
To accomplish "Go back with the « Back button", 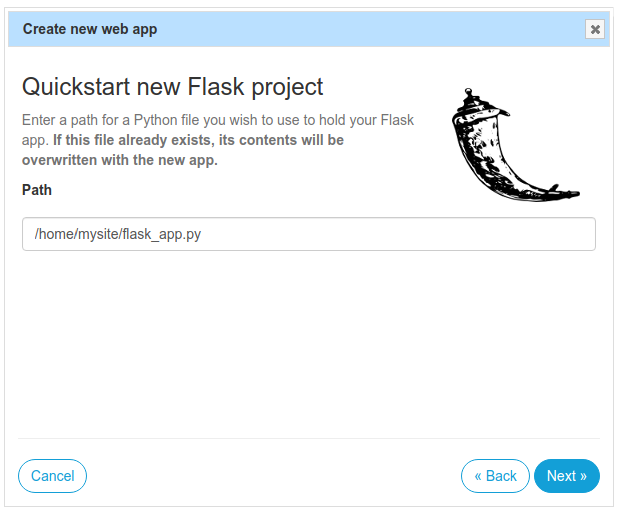I will click(495, 476).
